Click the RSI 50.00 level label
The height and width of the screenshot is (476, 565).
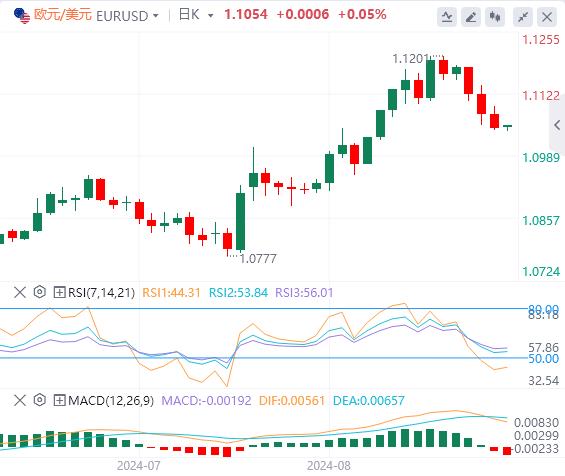point(543,359)
